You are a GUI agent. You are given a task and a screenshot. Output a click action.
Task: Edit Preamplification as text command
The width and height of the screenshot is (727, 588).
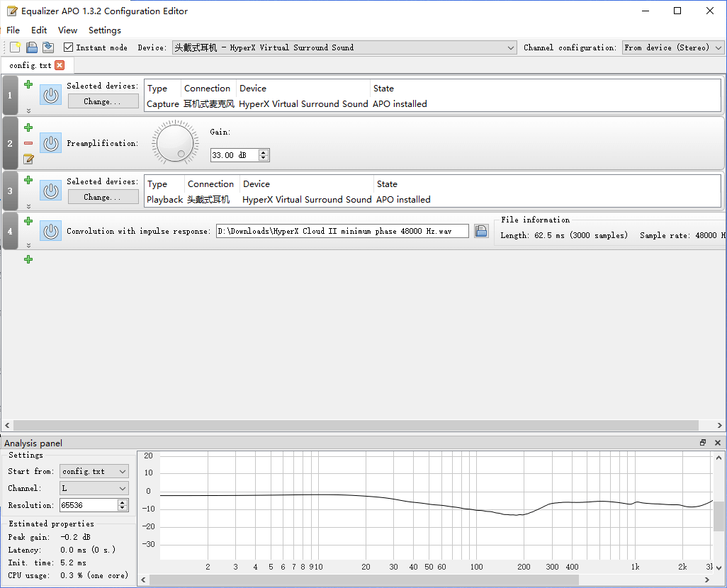click(28, 159)
